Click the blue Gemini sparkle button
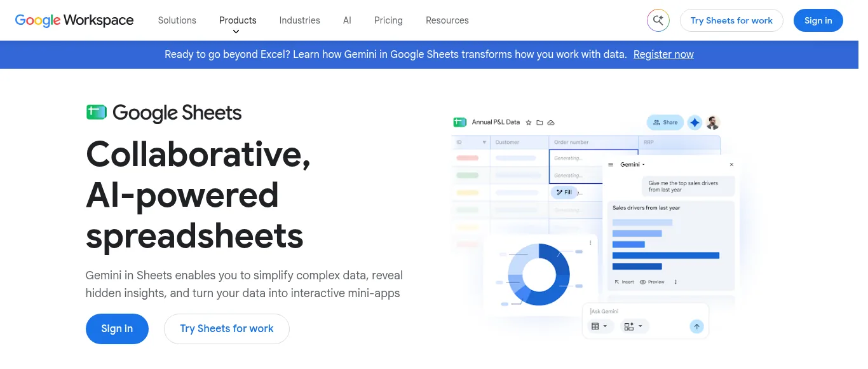 pos(695,123)
